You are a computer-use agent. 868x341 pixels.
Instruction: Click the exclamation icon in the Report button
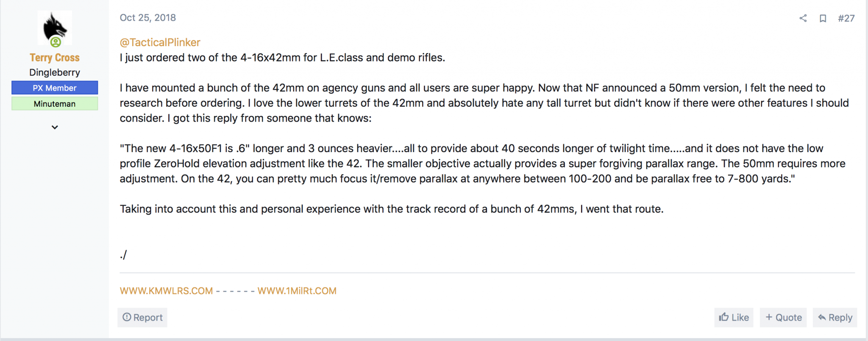tap(127, 317)
